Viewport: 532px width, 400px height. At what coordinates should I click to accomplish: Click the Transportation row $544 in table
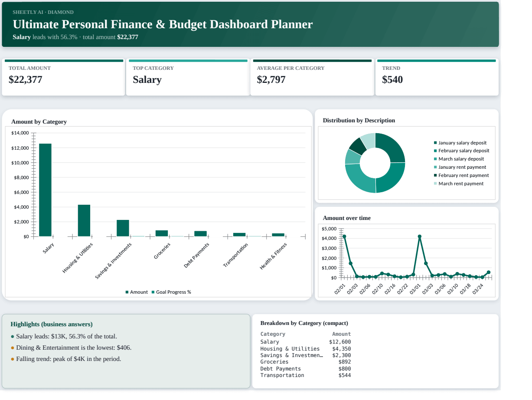pos(306,375)
